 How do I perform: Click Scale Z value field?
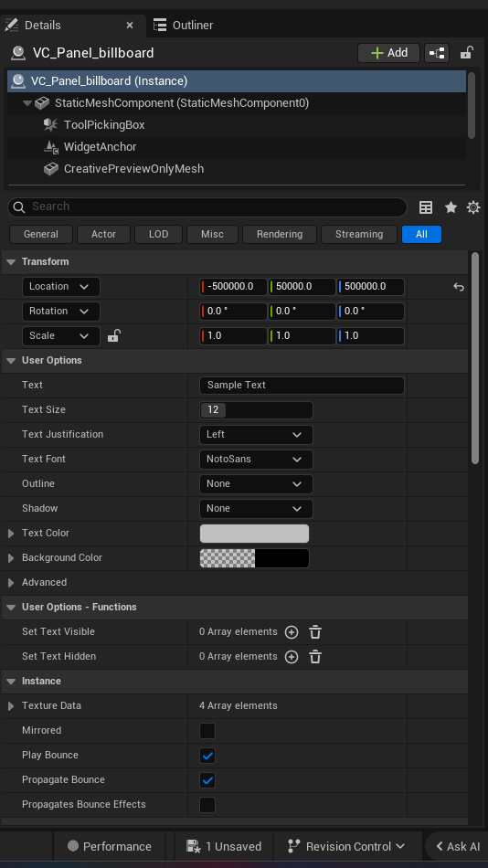click(x=371, y=336)
